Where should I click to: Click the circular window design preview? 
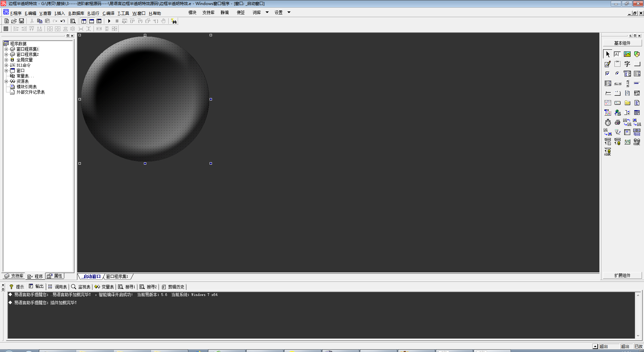tap(145, 99)
